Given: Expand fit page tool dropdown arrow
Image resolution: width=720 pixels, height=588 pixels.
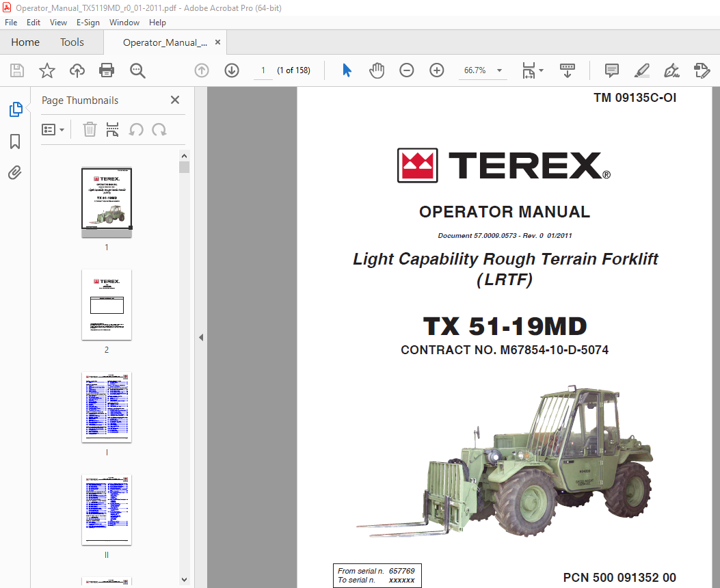Looking at the screenshot, I should (542, 70).
